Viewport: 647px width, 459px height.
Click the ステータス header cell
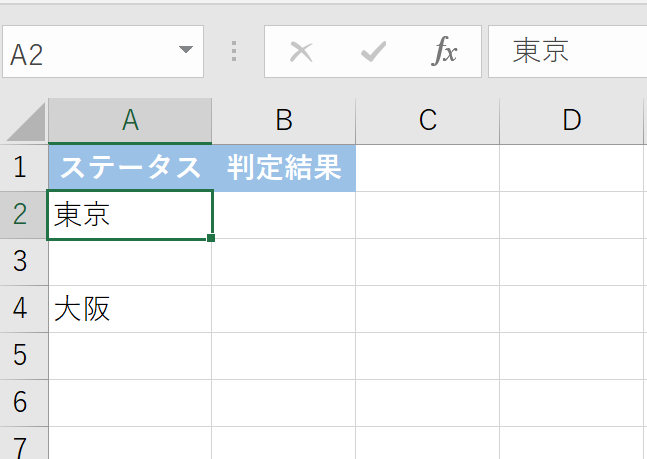click(130, 168)
